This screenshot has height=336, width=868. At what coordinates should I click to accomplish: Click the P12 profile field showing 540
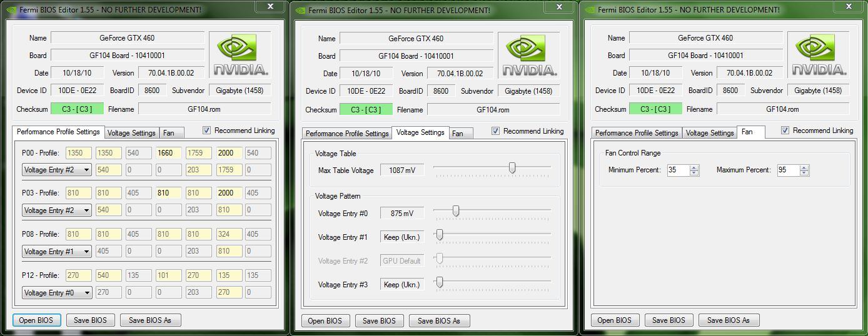[x=109, y=275]
